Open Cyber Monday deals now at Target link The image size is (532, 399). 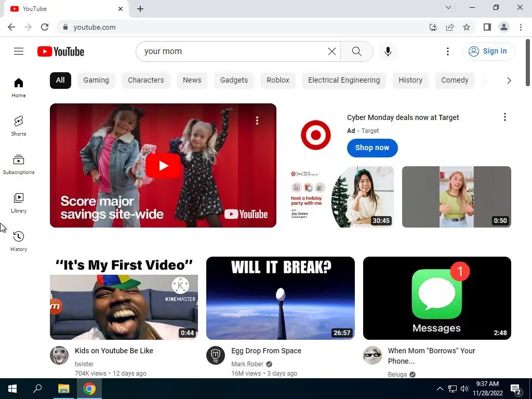[x=403, y=117]
